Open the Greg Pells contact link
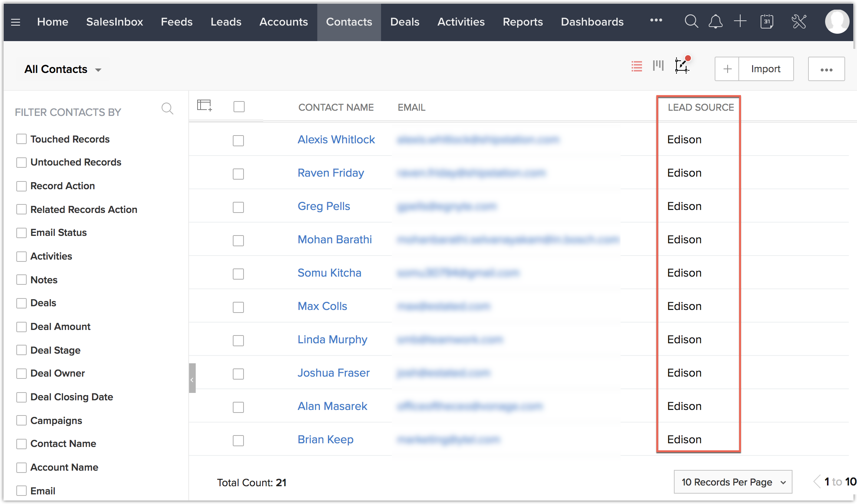Screen dimensions: 857x504 coord(324,206)
